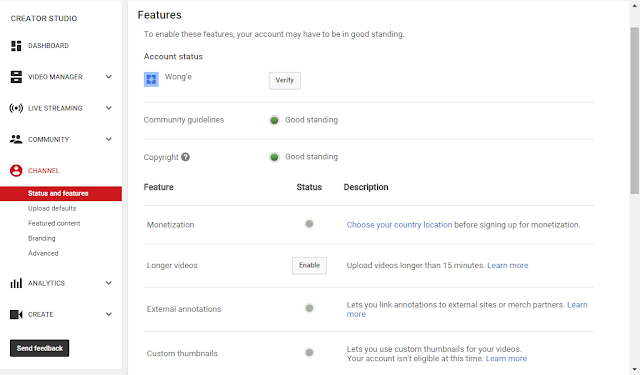The width and height of the screenshot is (640, 375).
Task: Click the Status column header
Action: pos(309,187)
